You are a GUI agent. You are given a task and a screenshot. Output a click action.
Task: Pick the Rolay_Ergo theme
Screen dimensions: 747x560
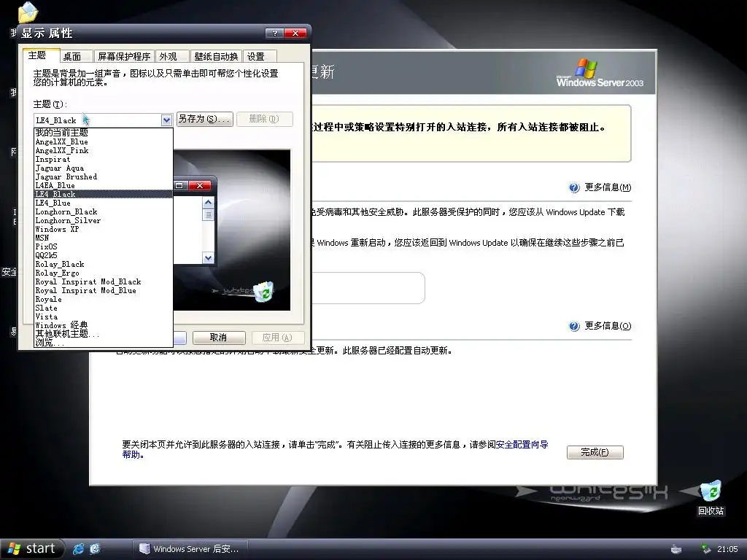tap(104, 273)
